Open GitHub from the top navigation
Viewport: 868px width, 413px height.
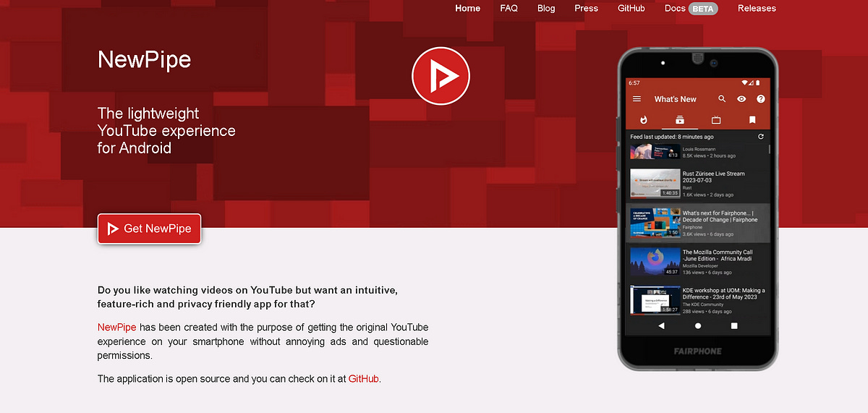(x=631, y=9)
